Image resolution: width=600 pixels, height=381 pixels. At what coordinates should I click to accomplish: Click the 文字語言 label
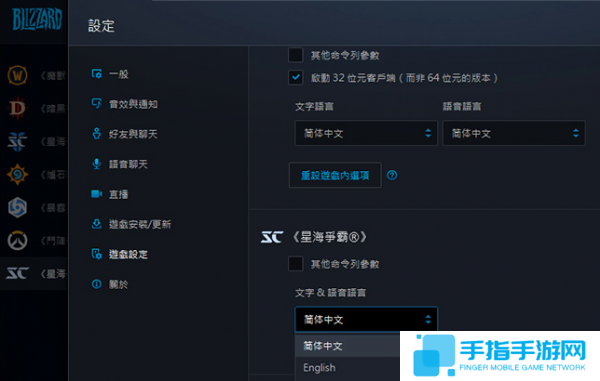point(314,106)
